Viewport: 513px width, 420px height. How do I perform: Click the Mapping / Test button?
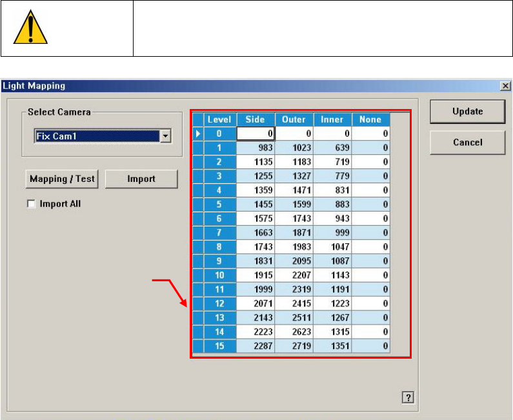click(63, 179)
